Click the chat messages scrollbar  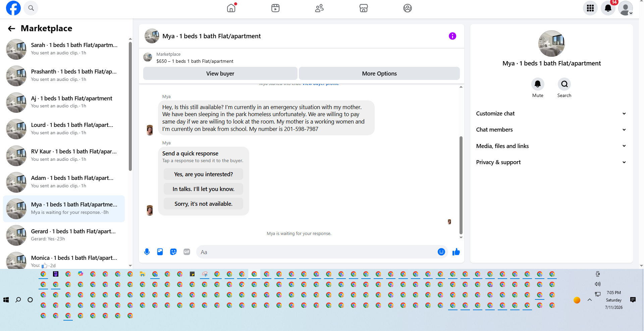pos(461,185)
